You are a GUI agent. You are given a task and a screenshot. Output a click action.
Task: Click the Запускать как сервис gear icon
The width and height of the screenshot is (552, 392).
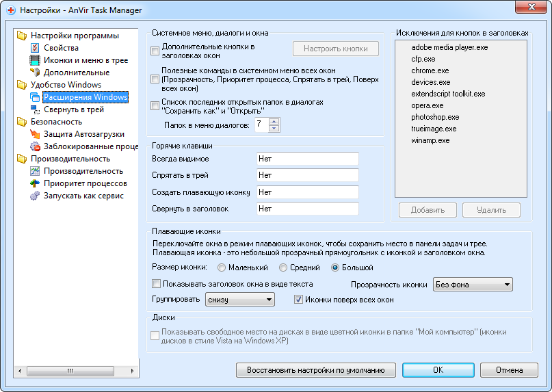pyautogui.click(x=35, y=196)
